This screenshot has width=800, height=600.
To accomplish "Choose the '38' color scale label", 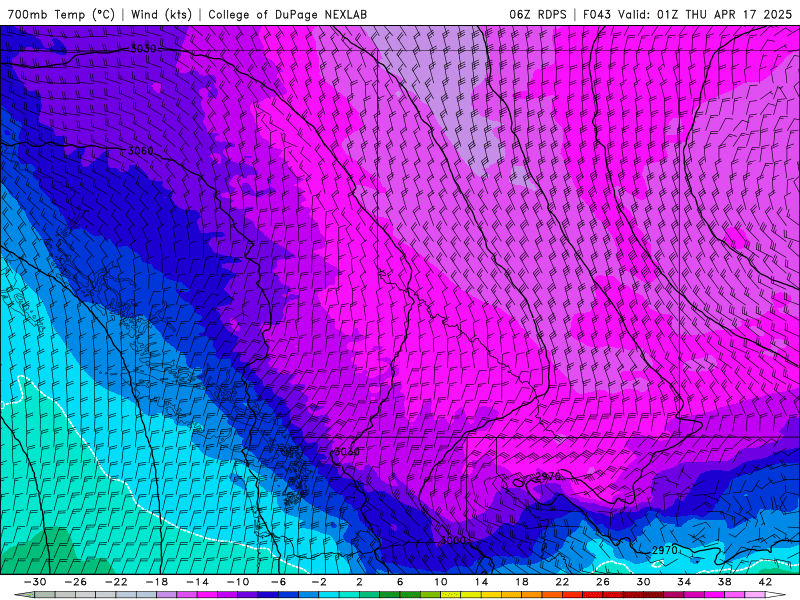I will coord(724,582).
